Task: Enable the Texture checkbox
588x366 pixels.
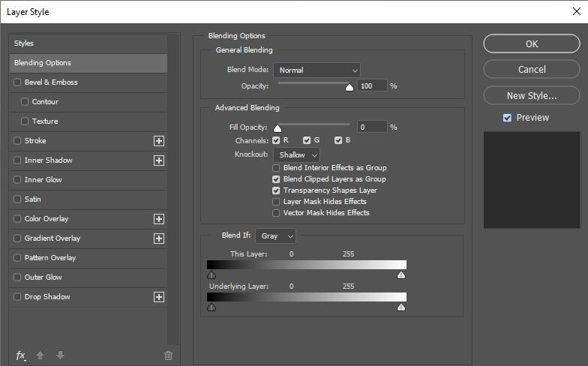Action: [x=25, y=121]
